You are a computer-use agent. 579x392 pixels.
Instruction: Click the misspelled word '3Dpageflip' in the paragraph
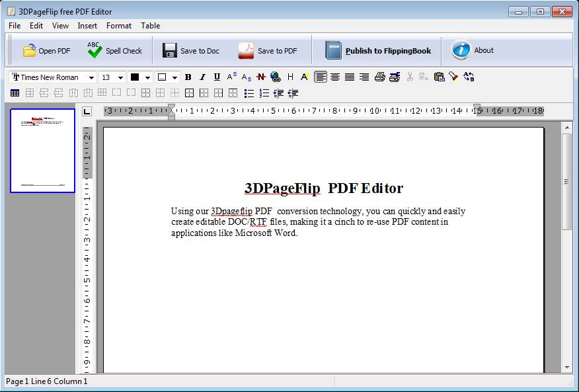tap(231, 212)
